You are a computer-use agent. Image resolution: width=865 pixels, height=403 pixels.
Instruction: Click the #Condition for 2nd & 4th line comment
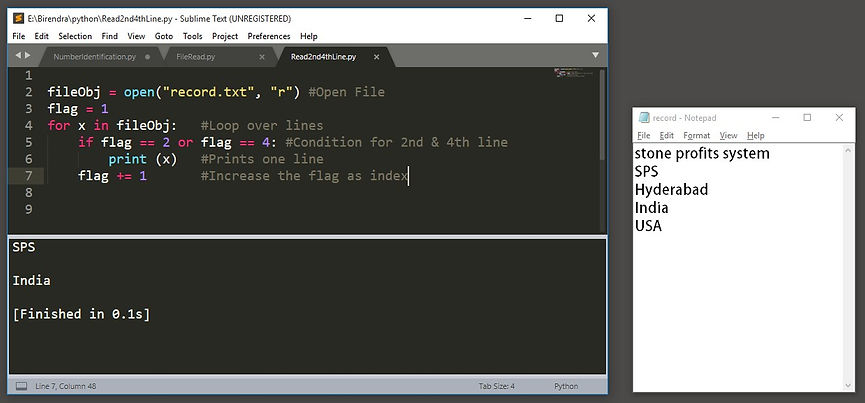(397, 142)
